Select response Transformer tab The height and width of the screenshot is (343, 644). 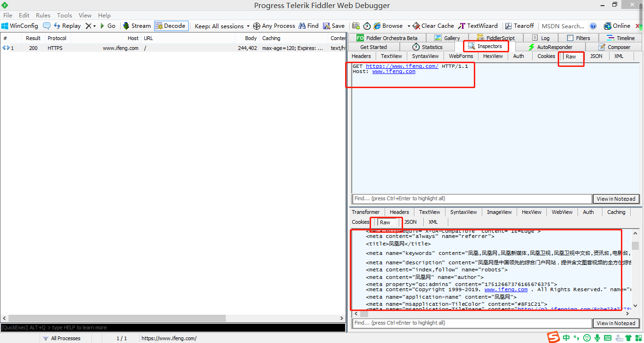[365, 212]
